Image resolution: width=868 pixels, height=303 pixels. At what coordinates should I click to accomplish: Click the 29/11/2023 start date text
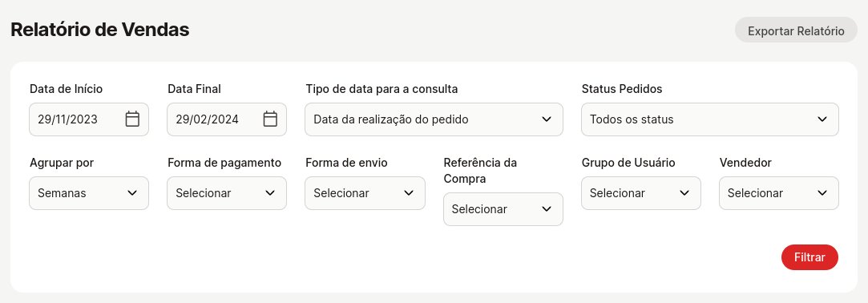pyautogui.click(x=67, y=119)
